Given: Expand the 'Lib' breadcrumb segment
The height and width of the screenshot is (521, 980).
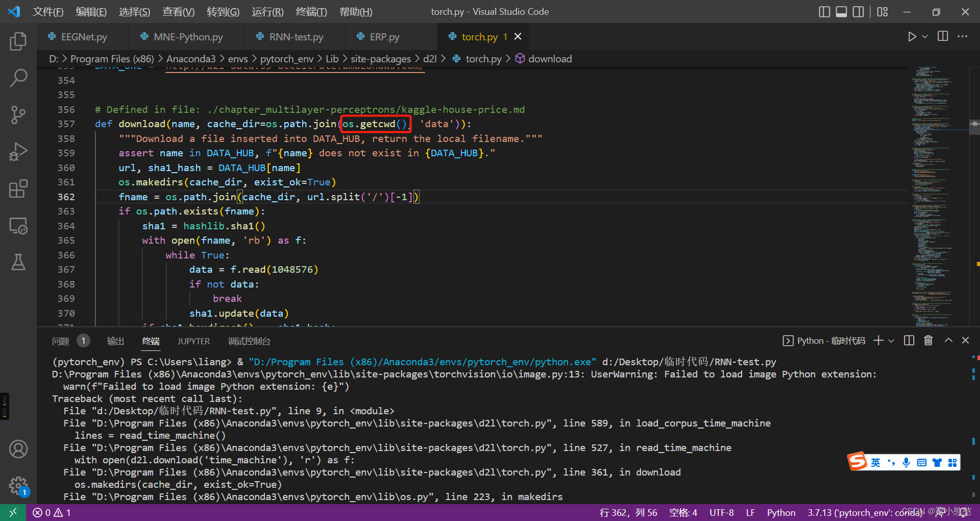Looking at the screenshot, I should [x=332, y=59].
